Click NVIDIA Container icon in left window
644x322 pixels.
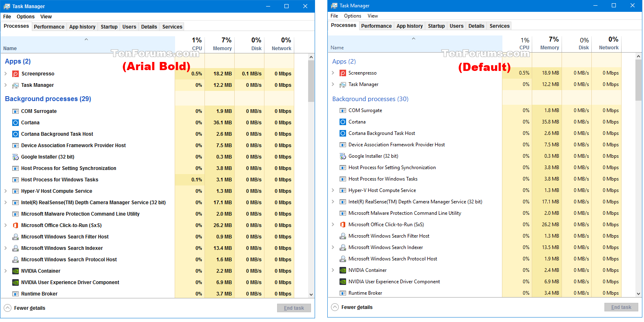point(16,271)
